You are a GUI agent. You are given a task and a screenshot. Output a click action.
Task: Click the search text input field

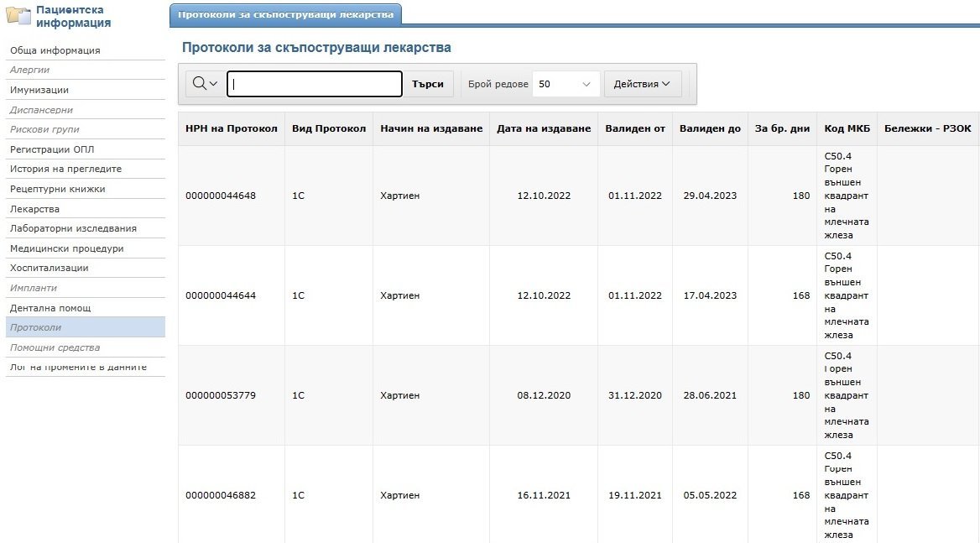point(315,84)
